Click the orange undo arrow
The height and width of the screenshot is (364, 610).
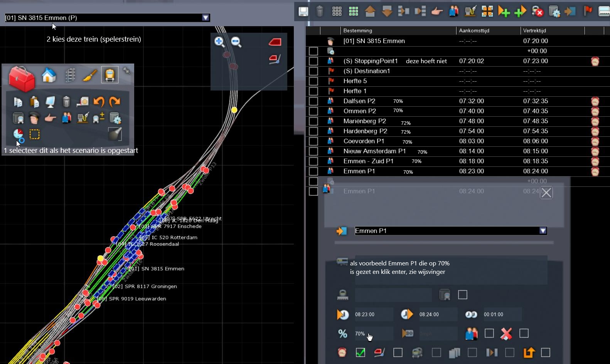99,102
